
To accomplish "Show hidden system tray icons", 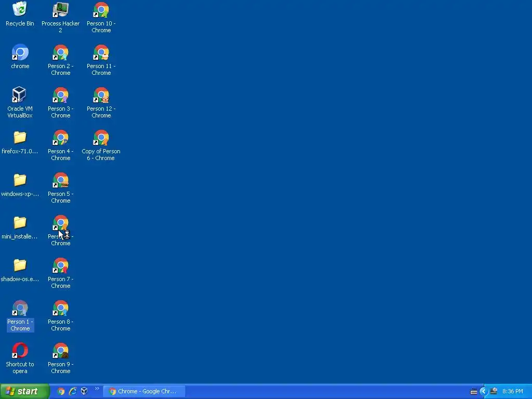I will click(x=484, y=392).
